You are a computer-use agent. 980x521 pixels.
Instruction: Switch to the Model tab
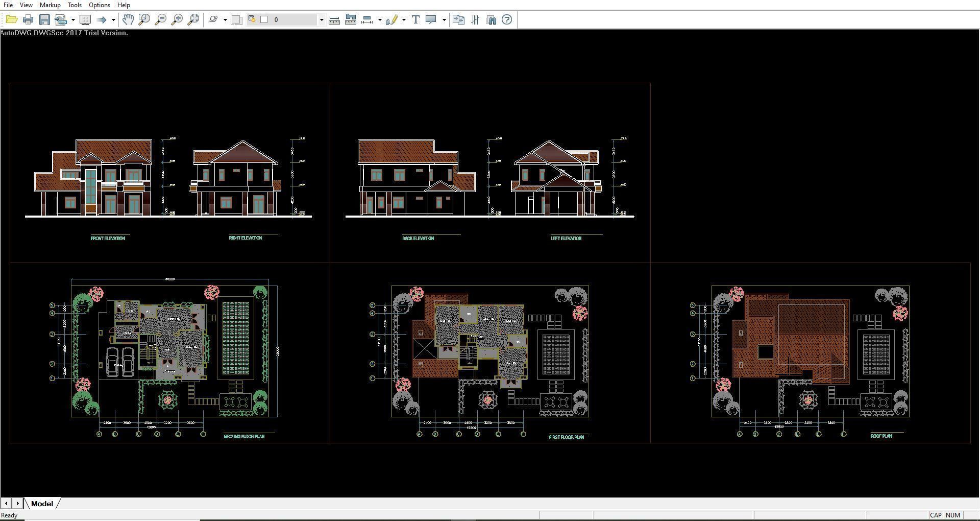(x=42, y=504)
